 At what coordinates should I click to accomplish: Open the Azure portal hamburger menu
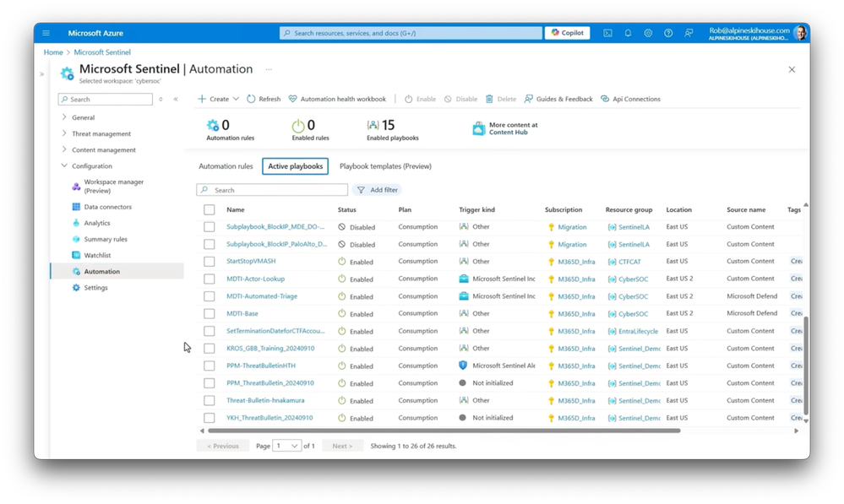[46, 33]
